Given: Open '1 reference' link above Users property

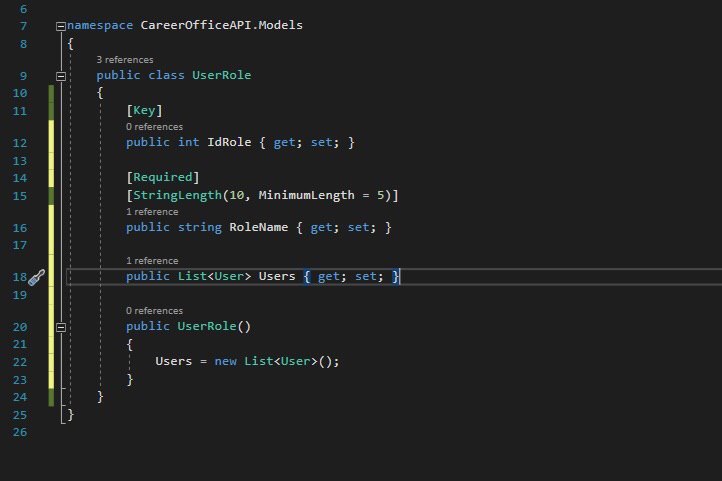Looking at the screenshot, I should tap(152, 261).
